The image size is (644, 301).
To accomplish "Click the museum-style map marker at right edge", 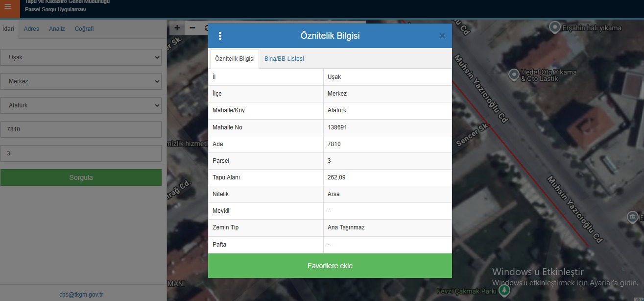I will click(633, 217).
